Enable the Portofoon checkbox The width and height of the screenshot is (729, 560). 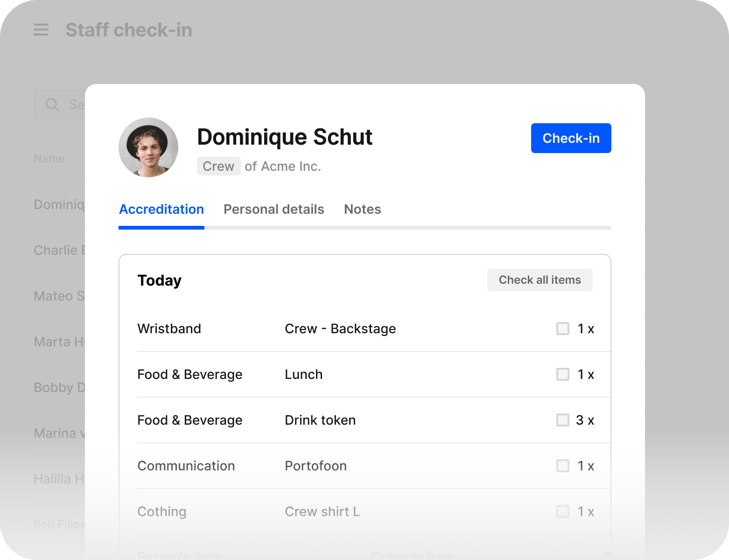pyautogui.click(x=563, y=466)
